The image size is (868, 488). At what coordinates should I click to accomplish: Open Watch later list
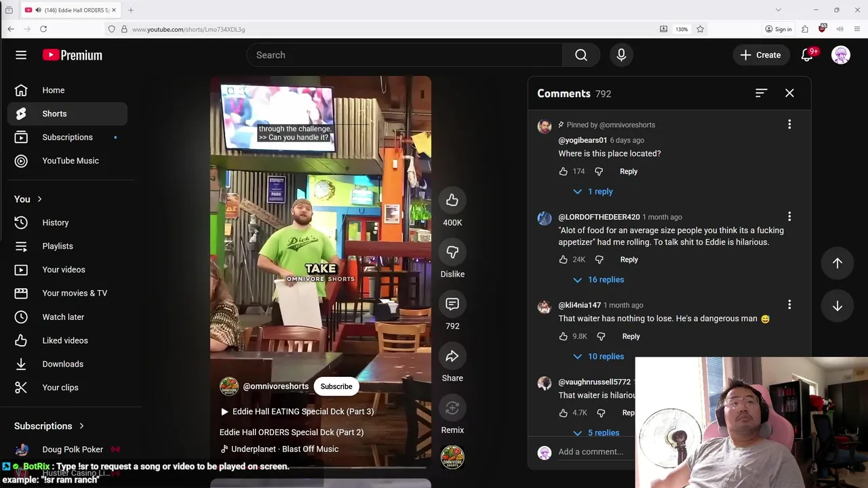(x=67, y=317)
